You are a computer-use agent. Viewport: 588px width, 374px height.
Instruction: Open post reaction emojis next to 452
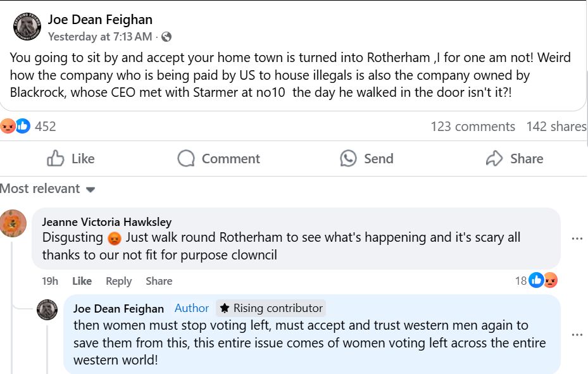(x=15, y=126)
